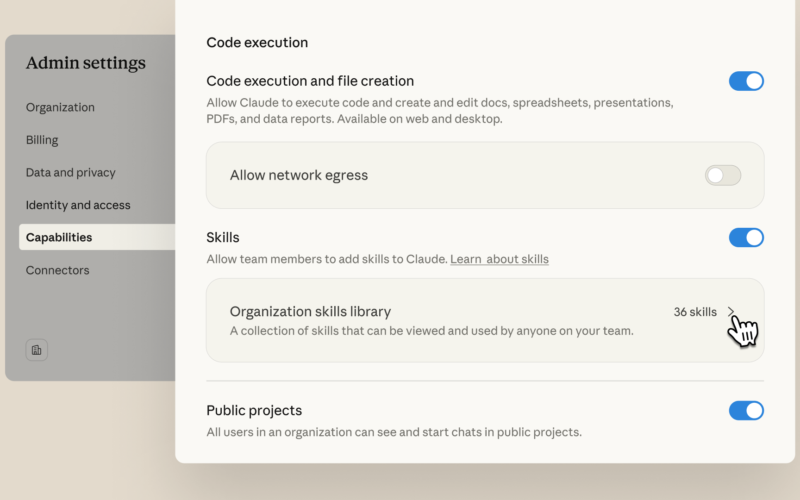
Task: Disable the Skills toggle
Action: click(x=746, y=237)
